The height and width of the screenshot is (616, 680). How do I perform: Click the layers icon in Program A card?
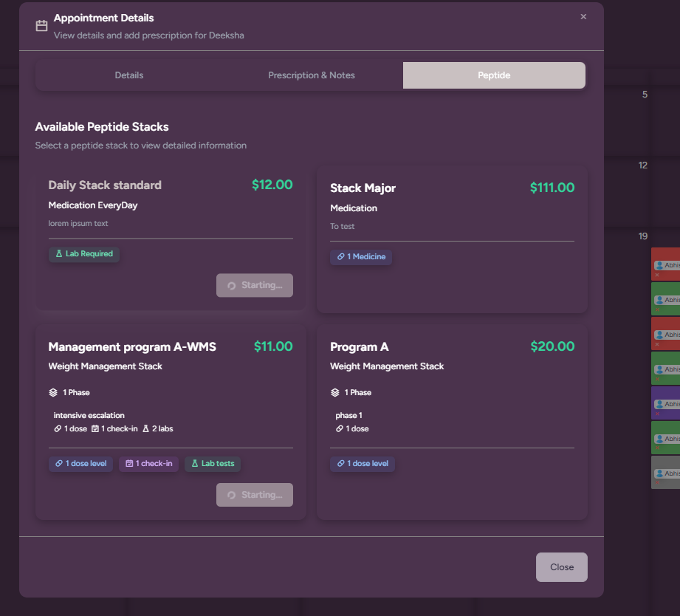tap(335, 392)
